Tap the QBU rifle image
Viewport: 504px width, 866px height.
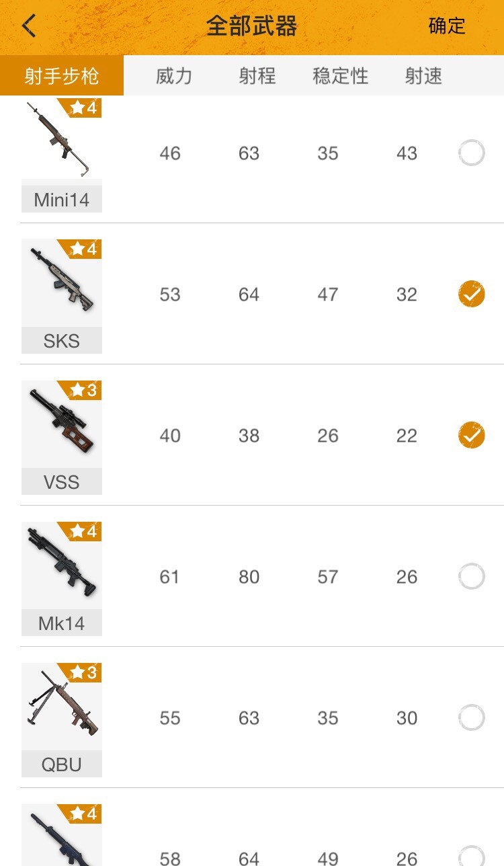[x=61, y=705]
